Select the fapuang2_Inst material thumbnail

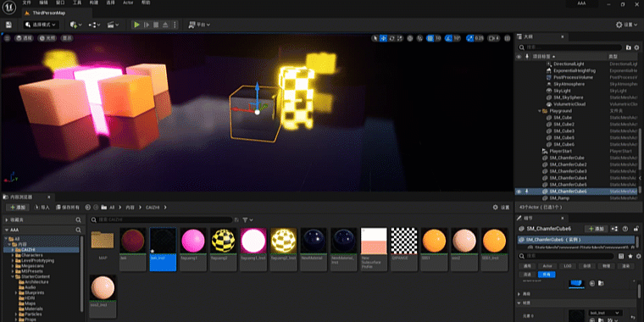click(284, 250)
